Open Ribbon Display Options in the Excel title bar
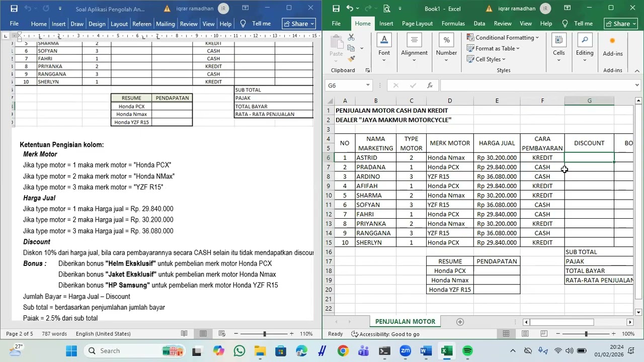 click(567, 8)
